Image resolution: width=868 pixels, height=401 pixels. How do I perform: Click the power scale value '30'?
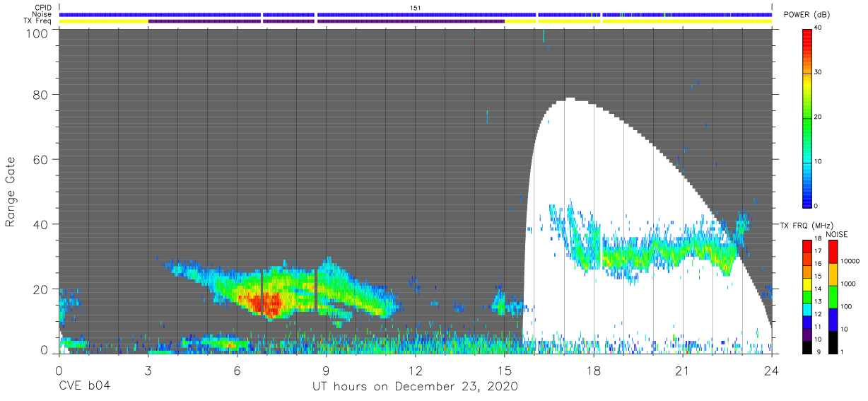tap(819, 73)
